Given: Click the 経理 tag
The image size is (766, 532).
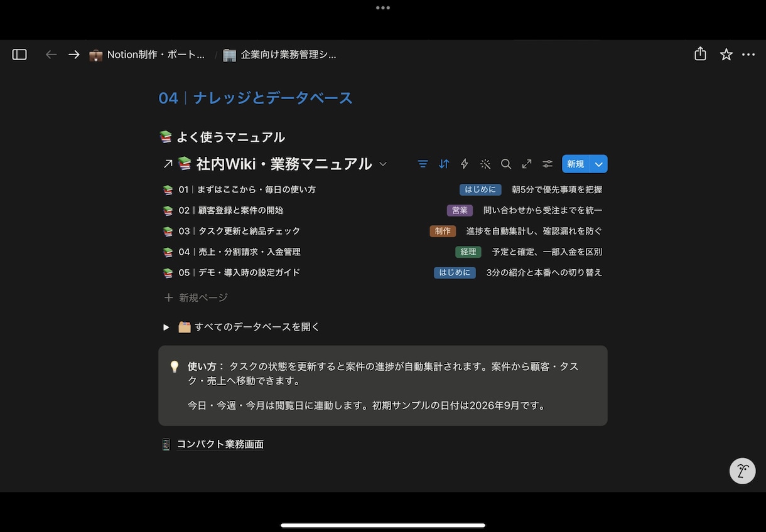Looking at the screenshot, I should [468, 252].
